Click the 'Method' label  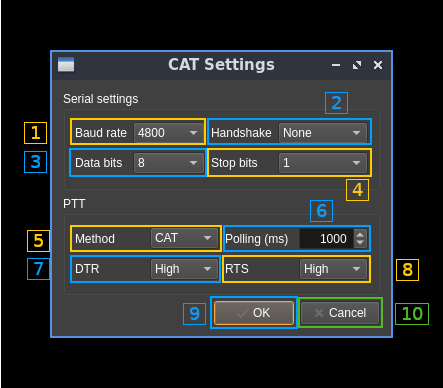pos(95,239)
